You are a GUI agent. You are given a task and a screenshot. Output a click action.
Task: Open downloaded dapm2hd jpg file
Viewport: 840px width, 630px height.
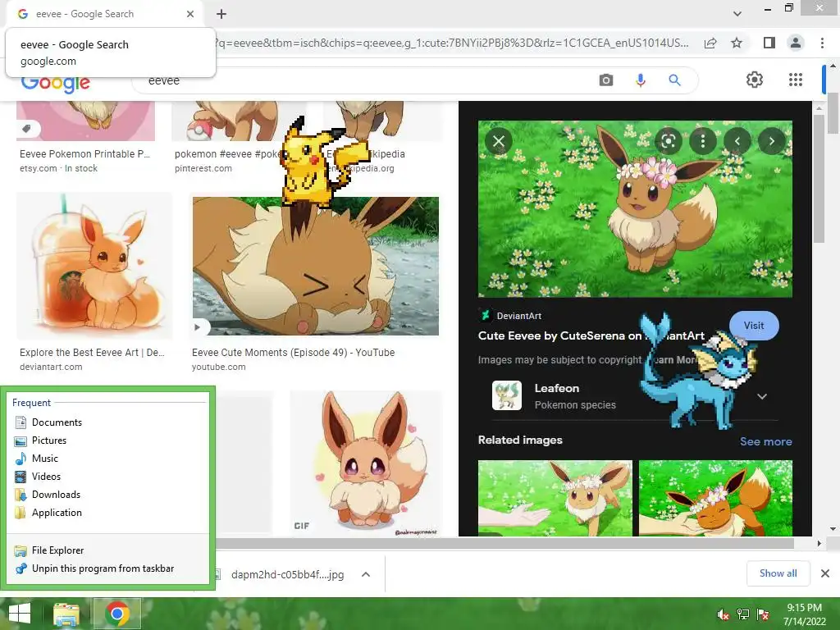tap(287, 574)
